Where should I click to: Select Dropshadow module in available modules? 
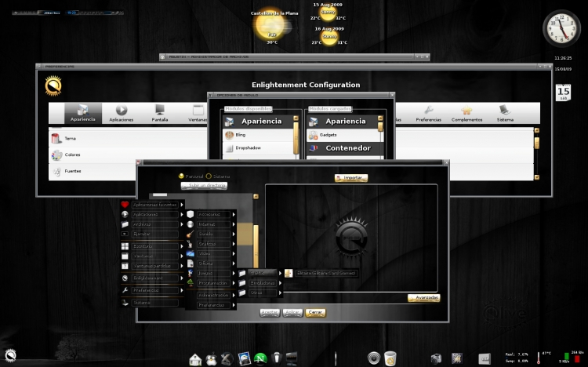click(x=258, y=148)
